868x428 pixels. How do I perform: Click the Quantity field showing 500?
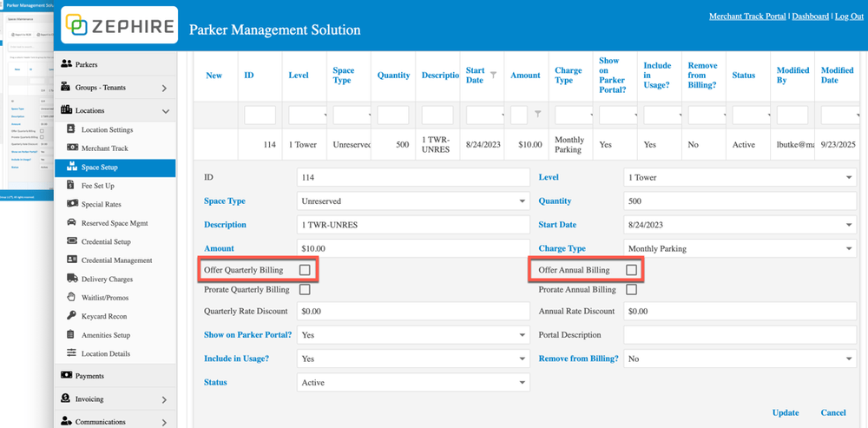point(740,201)
